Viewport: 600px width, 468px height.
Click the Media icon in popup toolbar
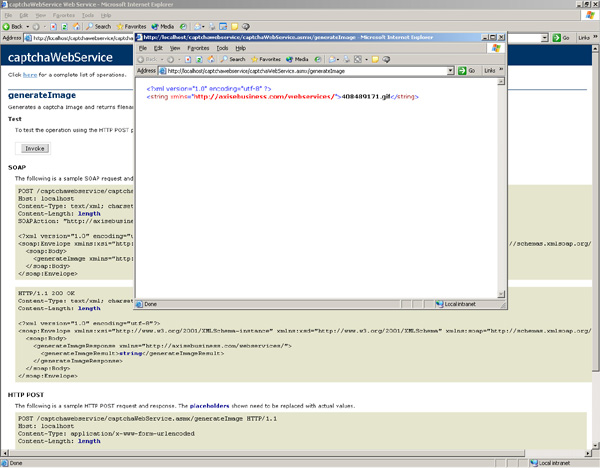[x=297, y=59]
